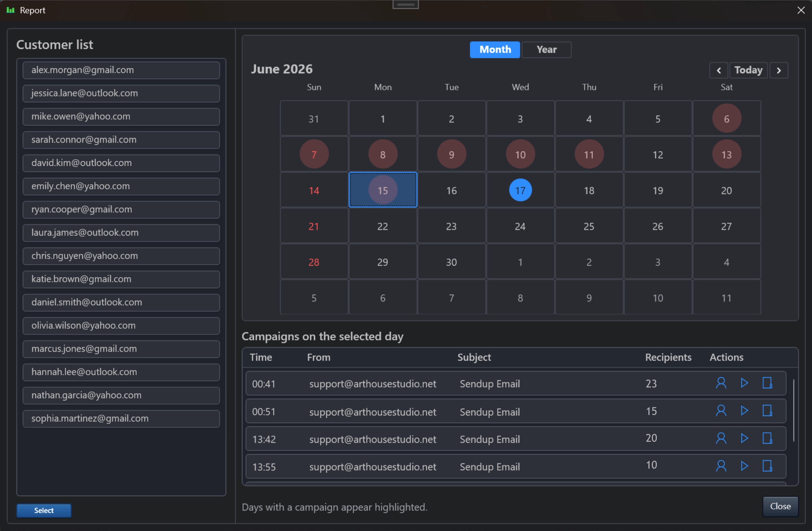This screenshot has height=531, width=812.
Task: Open document icon for 00:51 campaign
Action: point(767,411)
